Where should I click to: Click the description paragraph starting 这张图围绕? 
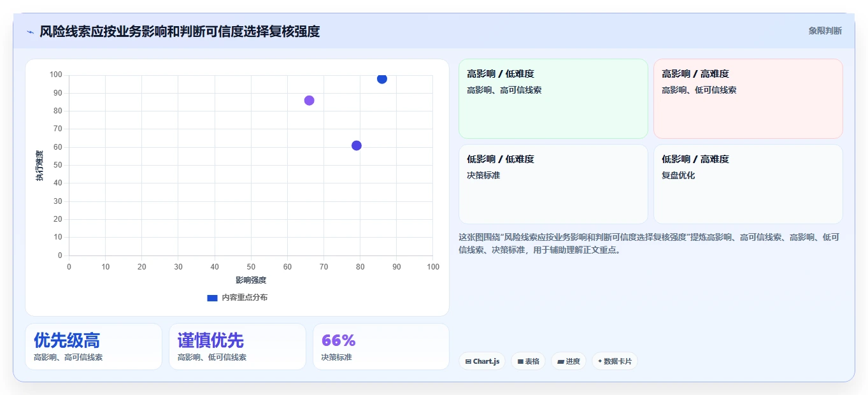pyautogui.click(x=649, y=243)
